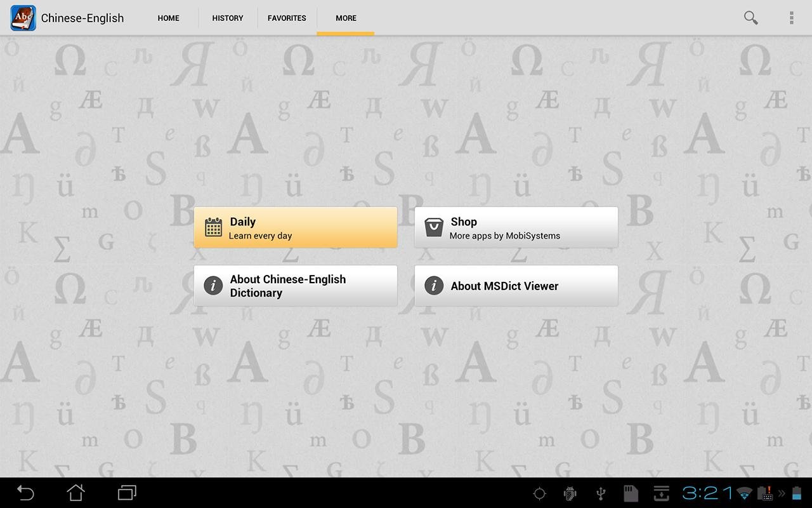Tap the Wi-Fi signal status icon
Image resolution: width=812 pixels, height=508 pixels.
[x=745, y=493]
